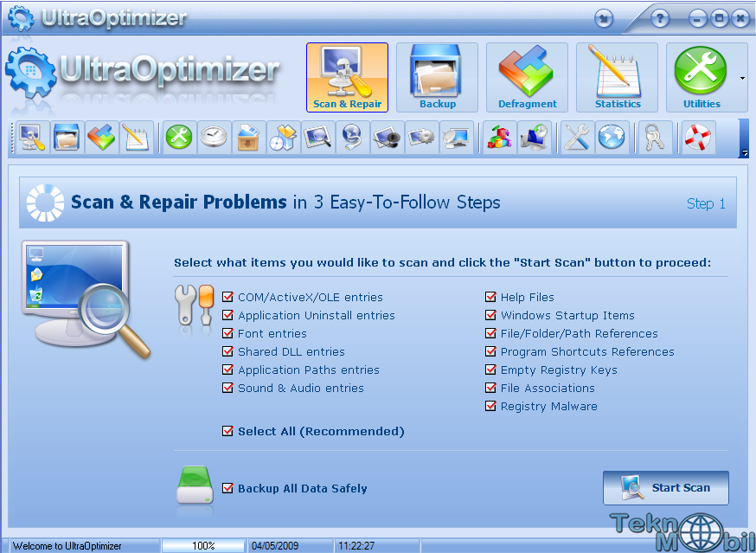Toggle Select All (Recommended) checkbox

point(227,431)
